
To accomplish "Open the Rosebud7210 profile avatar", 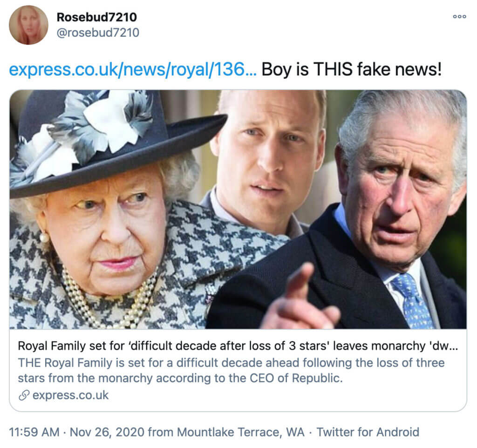I will [28, 25].
